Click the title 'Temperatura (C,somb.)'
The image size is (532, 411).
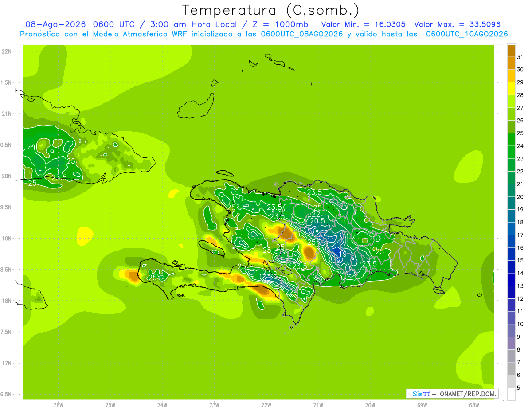(x=271, y=10)
